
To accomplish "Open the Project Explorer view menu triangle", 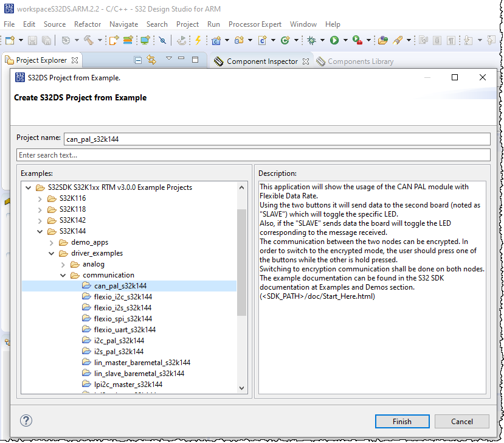I will [x=169, y=58].
